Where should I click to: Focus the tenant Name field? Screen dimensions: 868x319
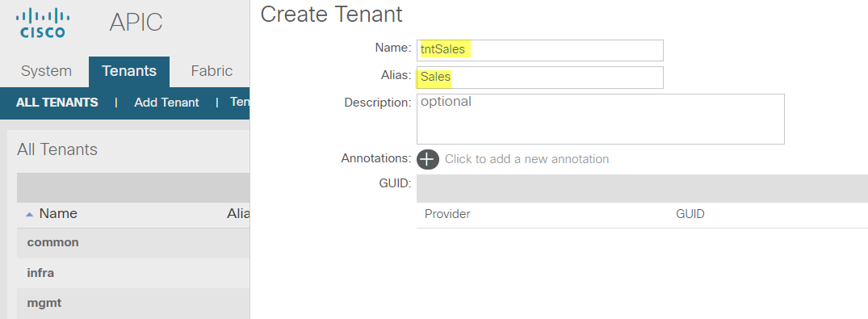(539, 50)
